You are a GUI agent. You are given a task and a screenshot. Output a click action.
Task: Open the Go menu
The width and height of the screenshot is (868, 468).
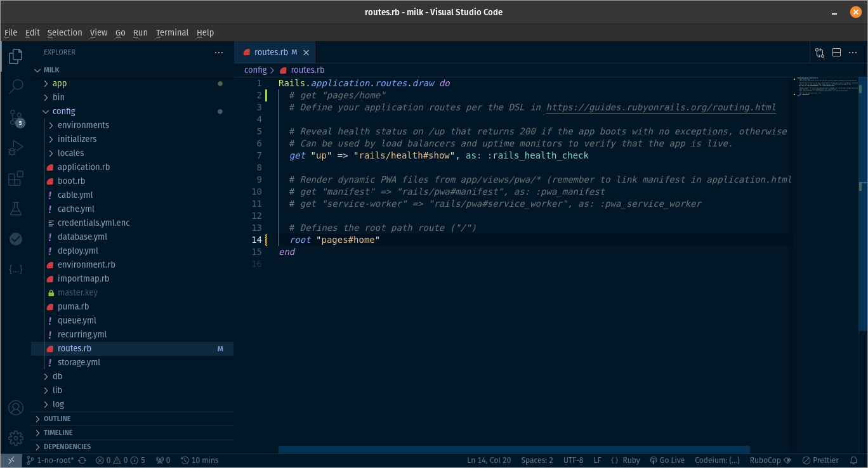(x=121, y=32)
